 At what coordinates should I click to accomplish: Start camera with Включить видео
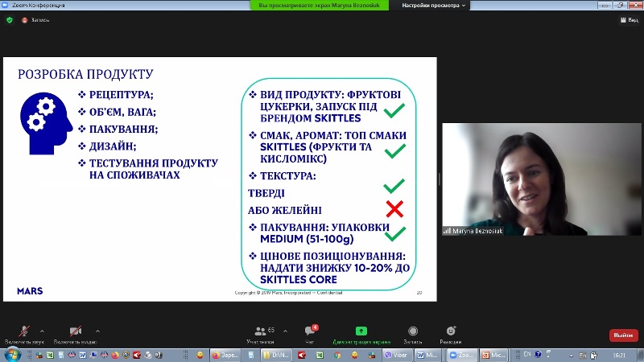tap(75, 335)
